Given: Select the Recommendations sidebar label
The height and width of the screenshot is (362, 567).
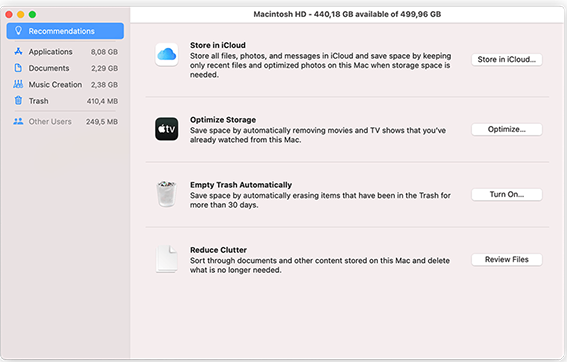Looking at the screenshot, I should 61,31.
